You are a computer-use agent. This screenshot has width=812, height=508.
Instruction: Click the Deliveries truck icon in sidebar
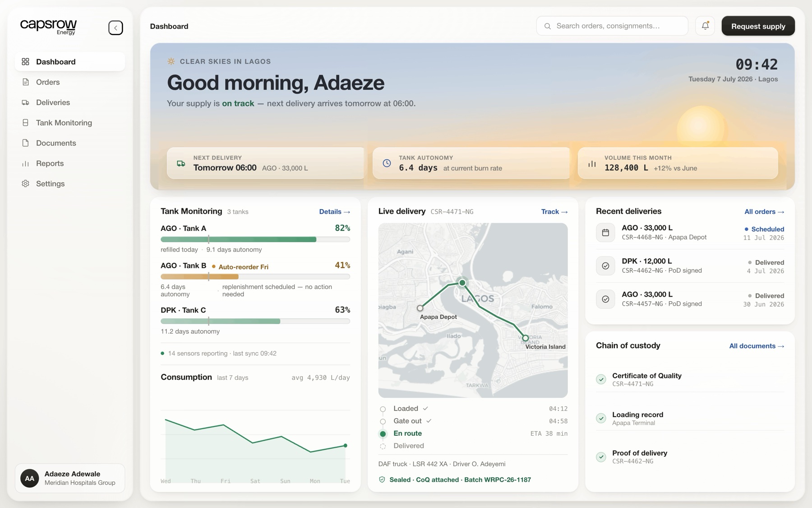pyautogui.click(x=25, y=102)
